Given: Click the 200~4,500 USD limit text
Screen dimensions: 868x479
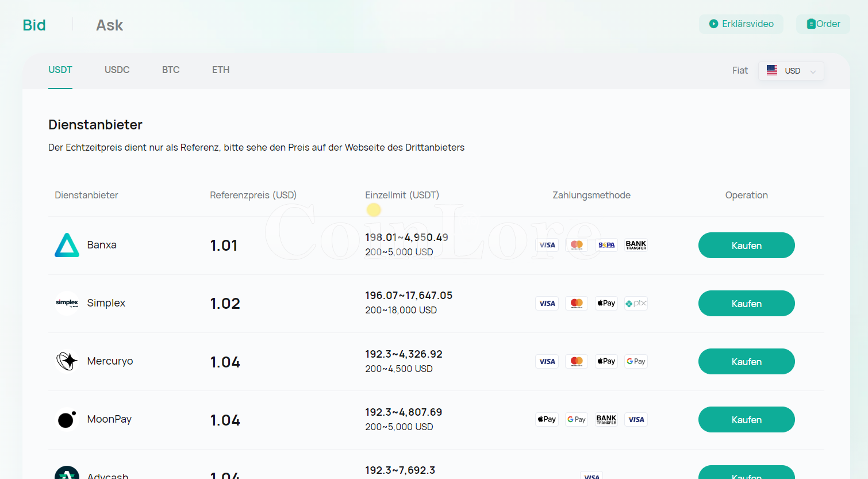Looking at the screenshot, I should pyautogui.click(x=399, y=369).
